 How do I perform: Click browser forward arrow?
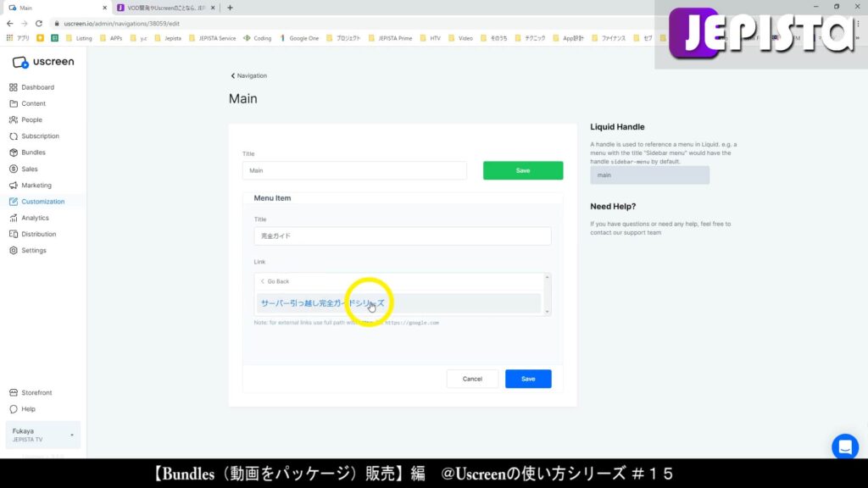[x=25, y=24]
